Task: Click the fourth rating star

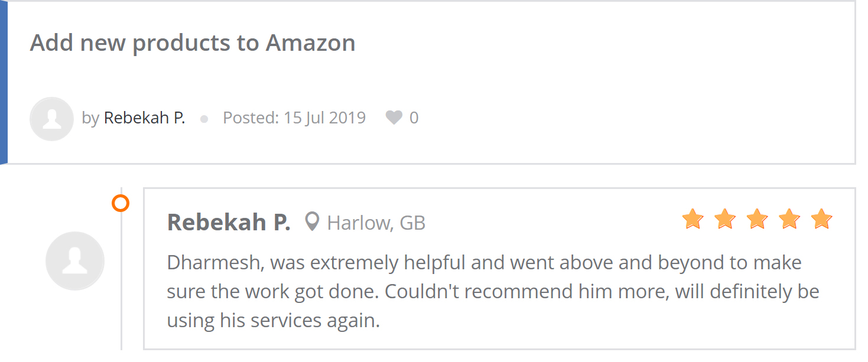Action: (789, 219)
